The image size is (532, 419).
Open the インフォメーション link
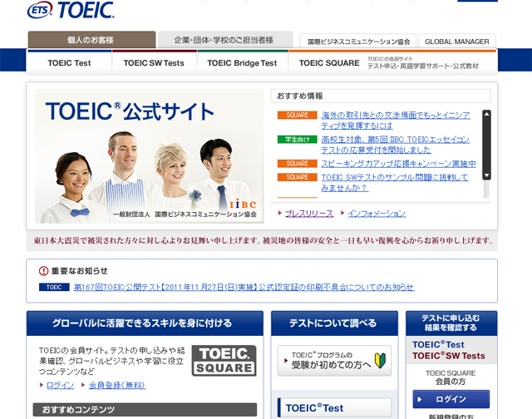pos(377,214)
